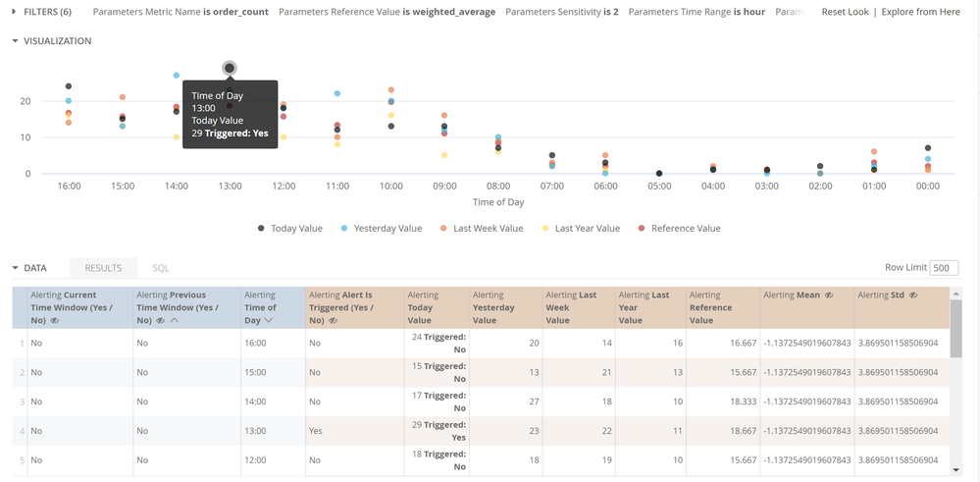
Task: Click hidden-eye icon on Alert Is Triggered column
Action: pyautogui.click(x=333, y=320)
